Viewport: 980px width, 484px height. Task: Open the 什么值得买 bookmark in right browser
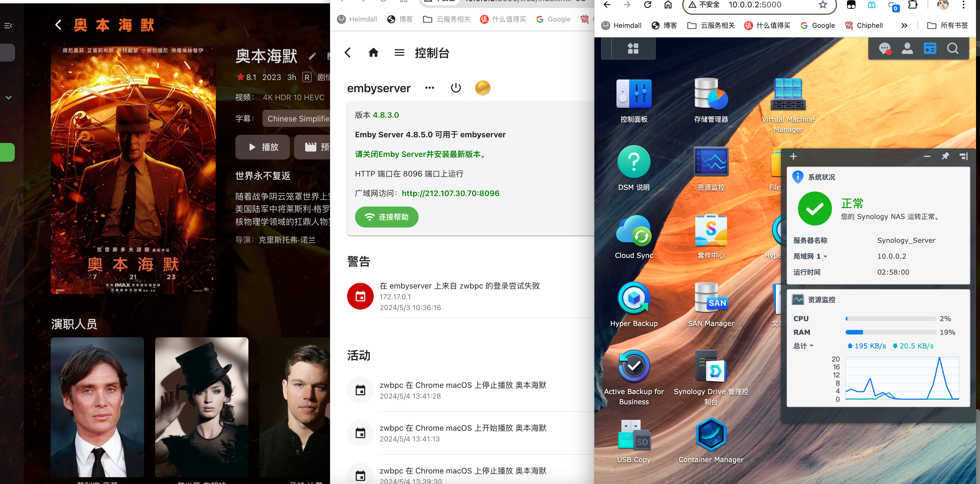click(x=767, y=26)
